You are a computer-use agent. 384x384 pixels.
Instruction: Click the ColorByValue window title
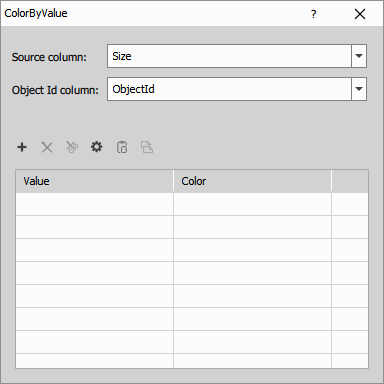[x=36, y=13]
